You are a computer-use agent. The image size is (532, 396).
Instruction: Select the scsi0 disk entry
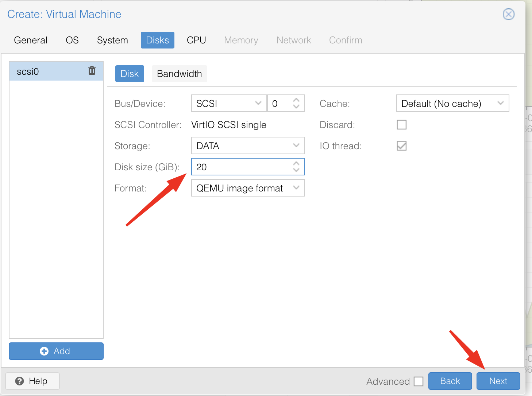[x=47, y=71]
